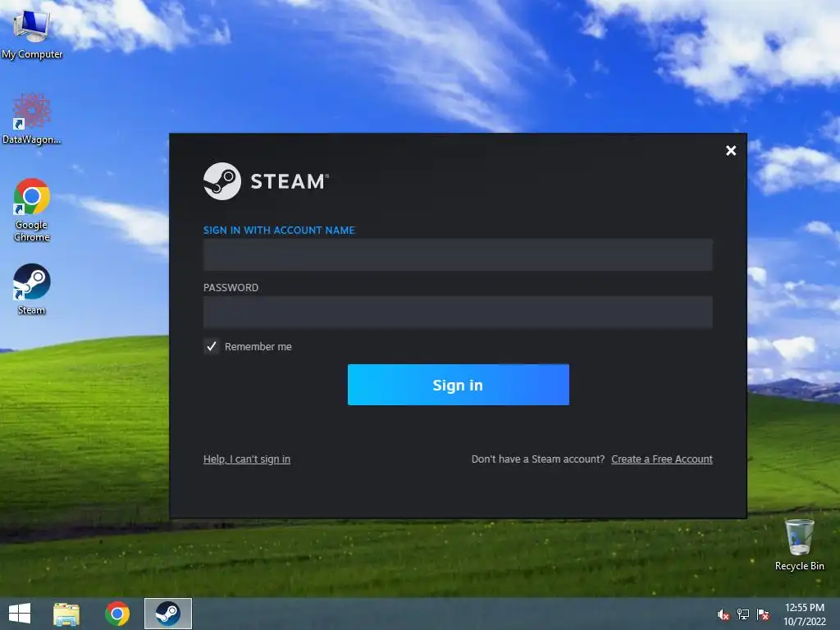The image size is (840, 630).
Task: Close the Steam sign-in dialog
Action: coord(731,151)
